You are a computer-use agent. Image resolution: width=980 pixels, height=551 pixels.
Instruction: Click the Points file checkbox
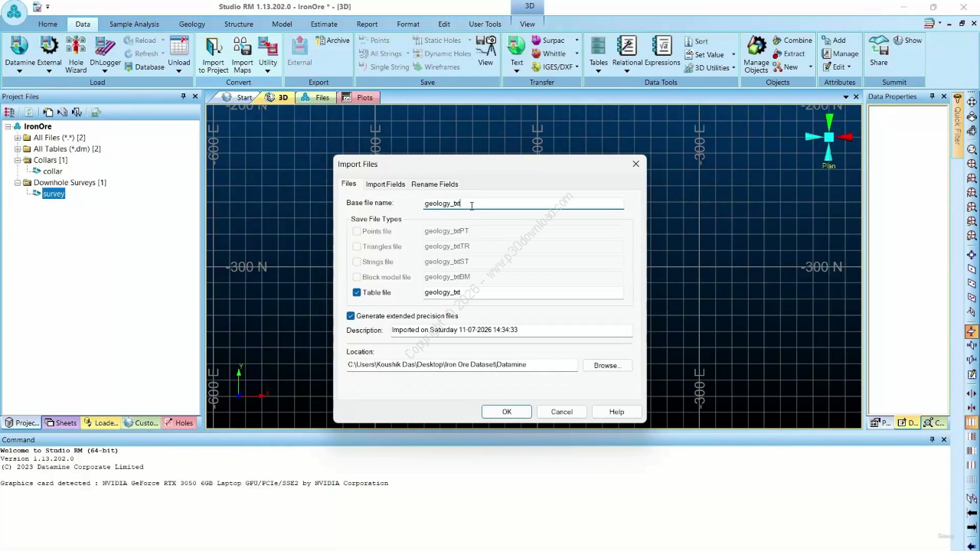click(357, 231)
